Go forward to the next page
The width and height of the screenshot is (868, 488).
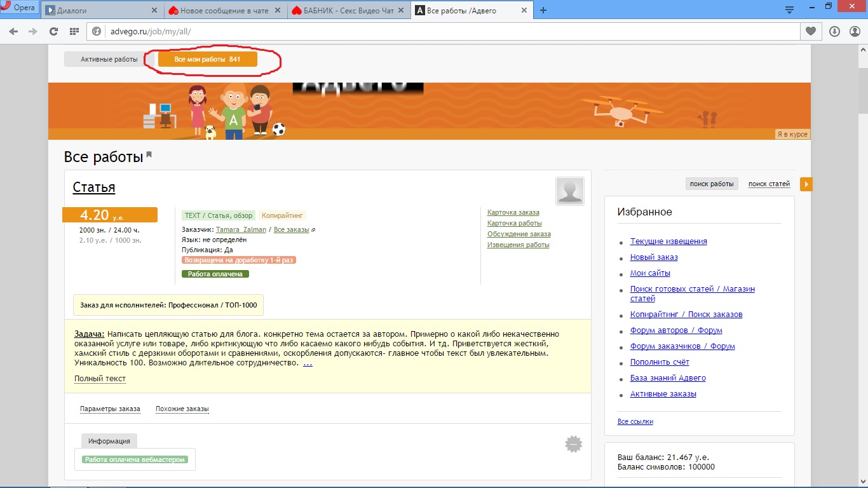[33, 31]
